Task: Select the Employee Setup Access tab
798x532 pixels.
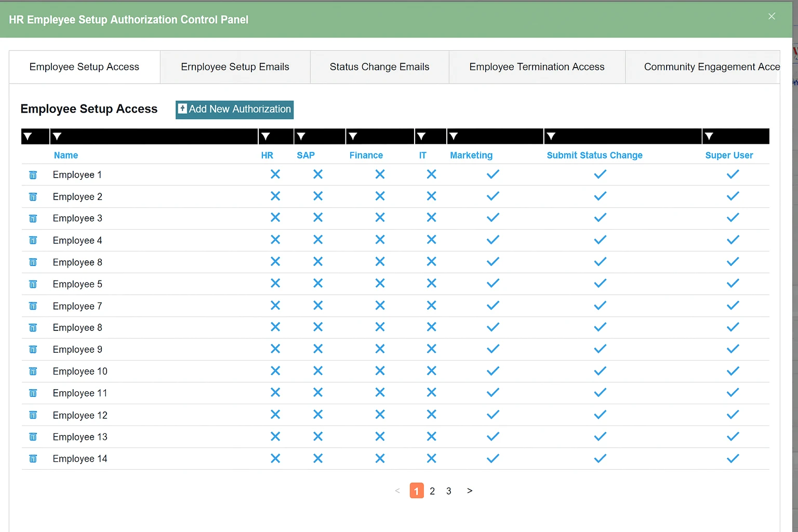Action: [84, 67]
